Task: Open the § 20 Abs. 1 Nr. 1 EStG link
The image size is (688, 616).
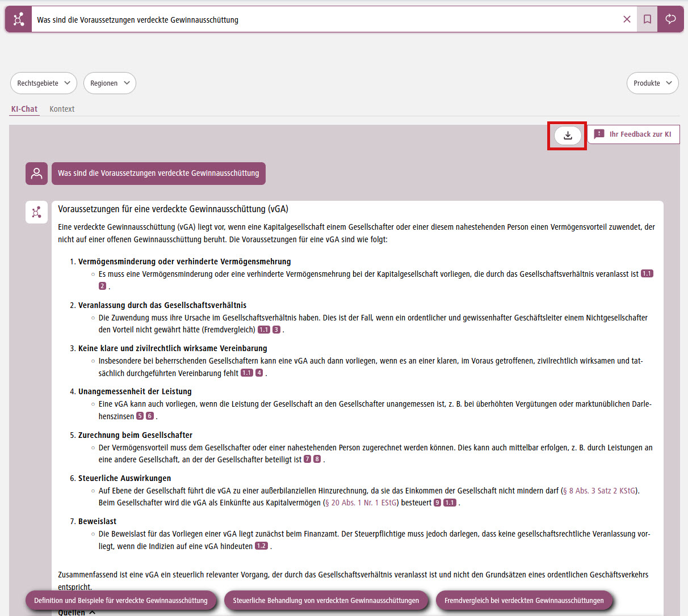Action: pos(360,503)
